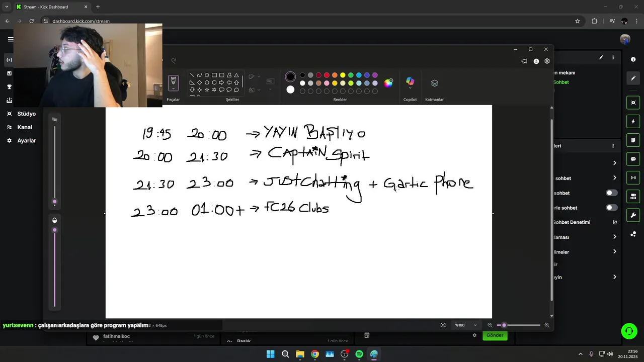
Task: Open the Kick support headset button
Action: pos(629,331)
